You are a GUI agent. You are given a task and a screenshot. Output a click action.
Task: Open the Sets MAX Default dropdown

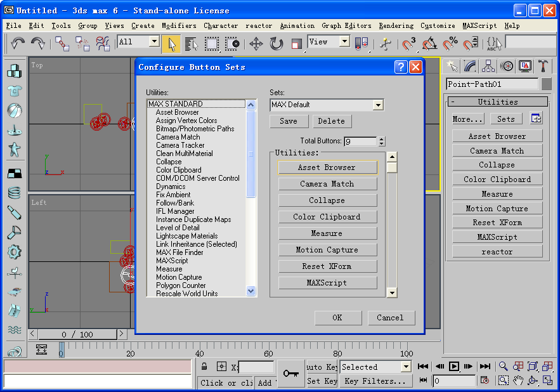coord(378,105)
